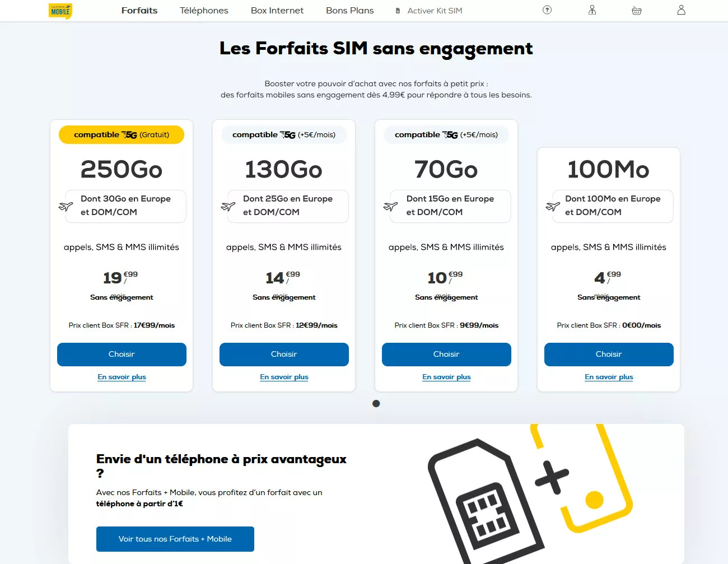Open En savoir plus for the 130Go plan
This screenshot has width=728, height=564.
284,377
